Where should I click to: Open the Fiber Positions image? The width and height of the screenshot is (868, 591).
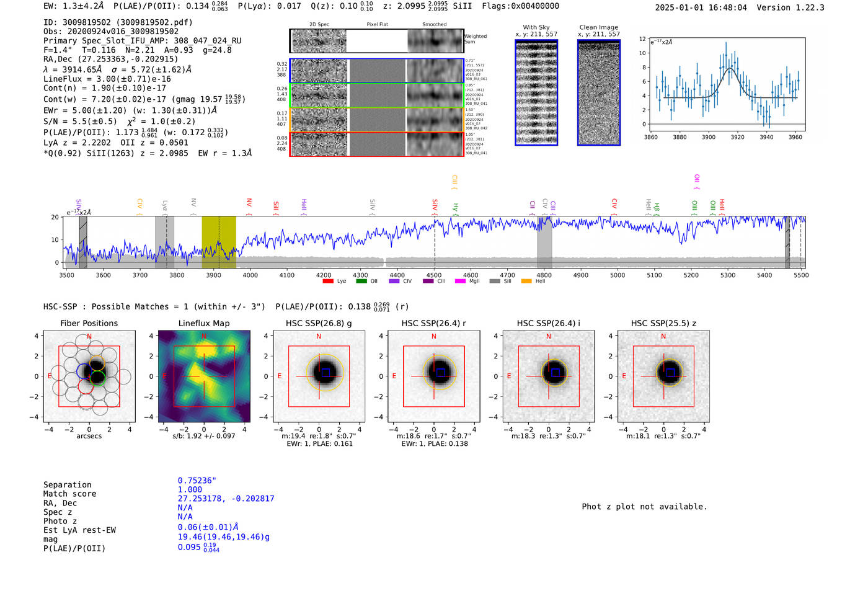tap(89, 376)
